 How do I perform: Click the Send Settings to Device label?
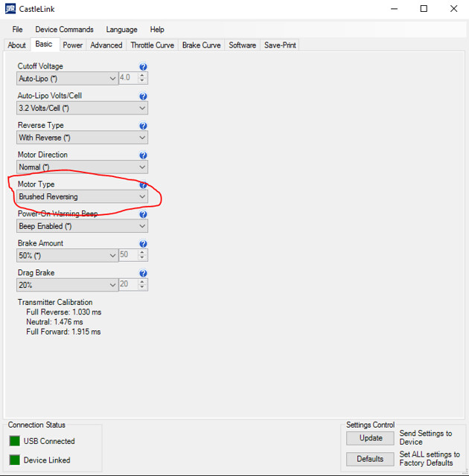[x=426, y=437]
